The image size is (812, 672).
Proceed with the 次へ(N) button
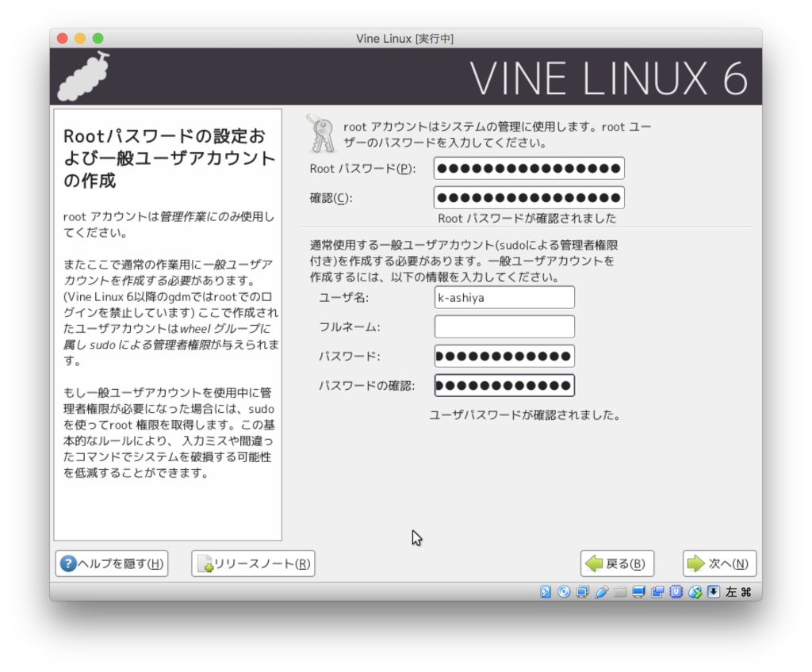tap(719, 563)
